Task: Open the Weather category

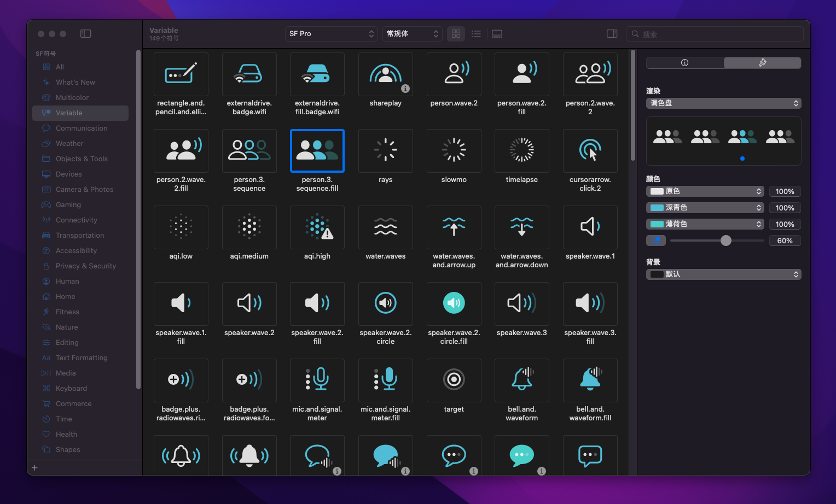Action: pyautogui.click(x=80, y=143)
